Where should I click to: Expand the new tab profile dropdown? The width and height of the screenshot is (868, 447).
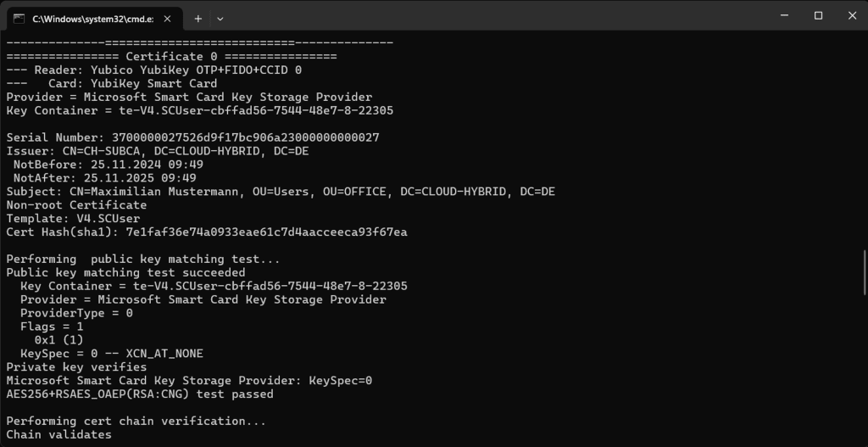tap(220, 18)
